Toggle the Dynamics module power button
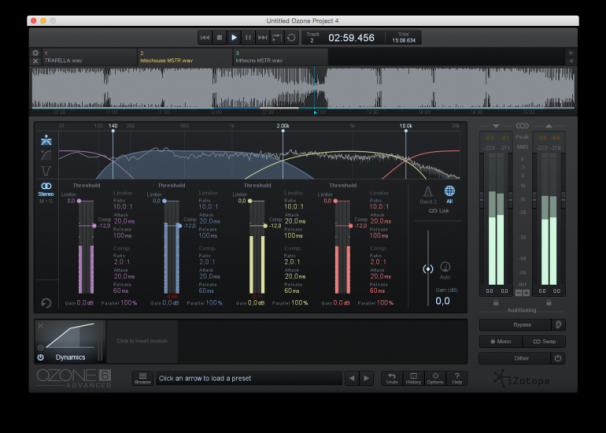This screenshot has height=433, width=606. tap(41, 357)
